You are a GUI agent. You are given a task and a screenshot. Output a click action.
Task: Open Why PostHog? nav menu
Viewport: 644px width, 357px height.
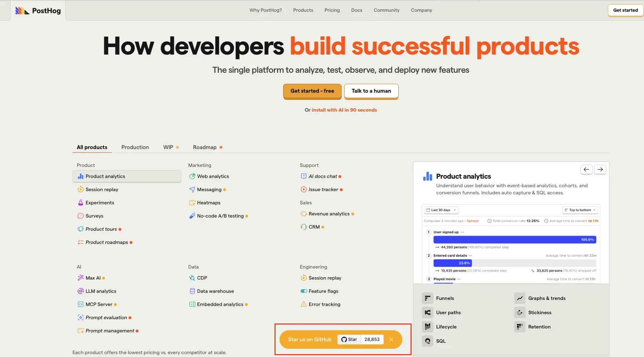coord(266,10)
